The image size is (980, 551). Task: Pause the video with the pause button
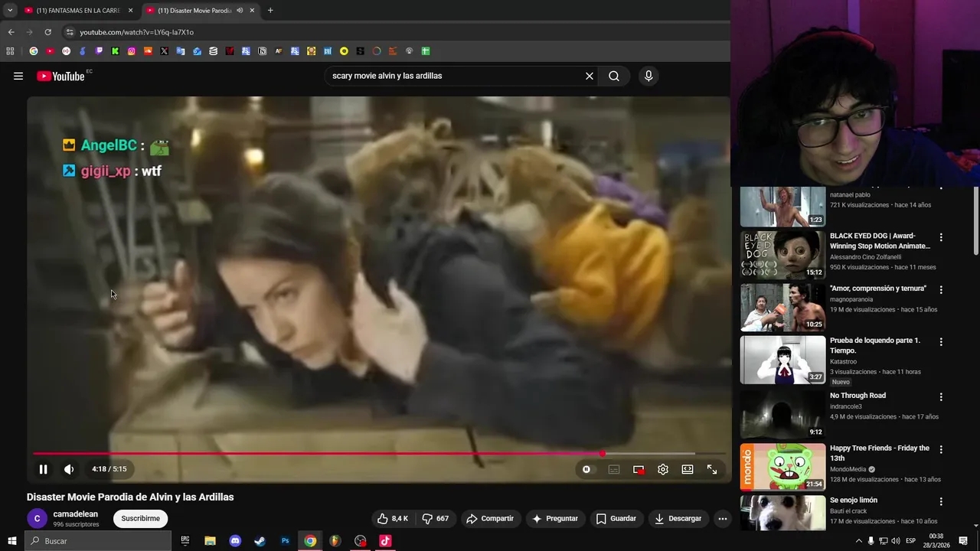pyautogui.click(x=43, y=469)
